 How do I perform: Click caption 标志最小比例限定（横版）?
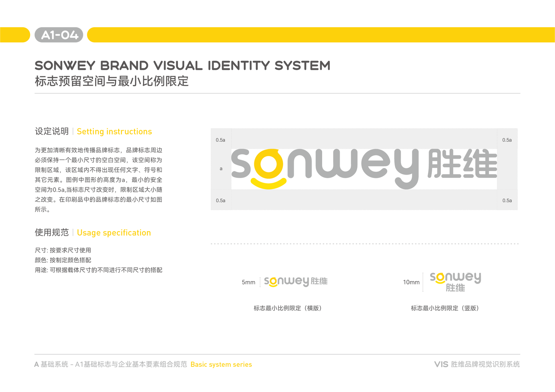pyautogui.click(x=288, y=308)
